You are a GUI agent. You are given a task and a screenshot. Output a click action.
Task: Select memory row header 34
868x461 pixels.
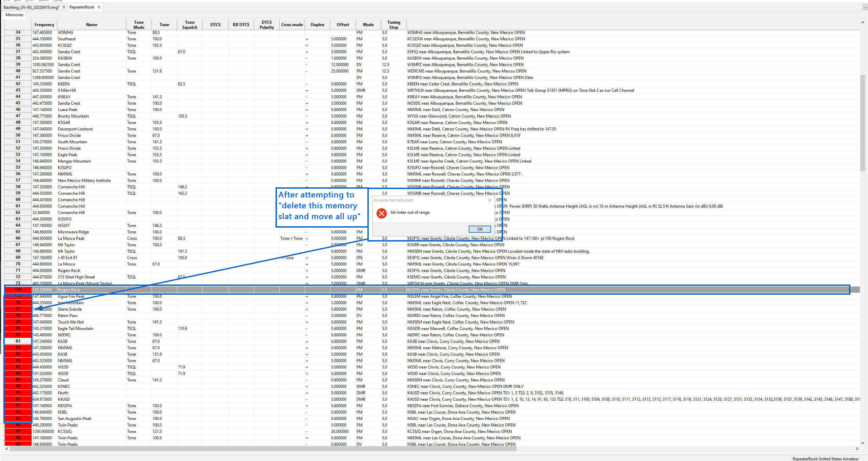coord(18,33)
